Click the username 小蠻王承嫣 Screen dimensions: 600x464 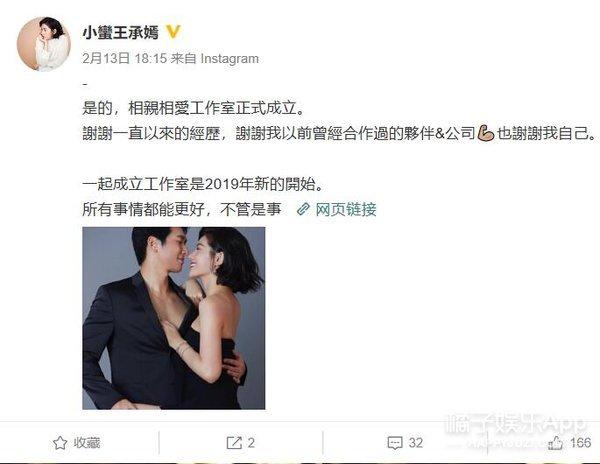pos(121,33)
